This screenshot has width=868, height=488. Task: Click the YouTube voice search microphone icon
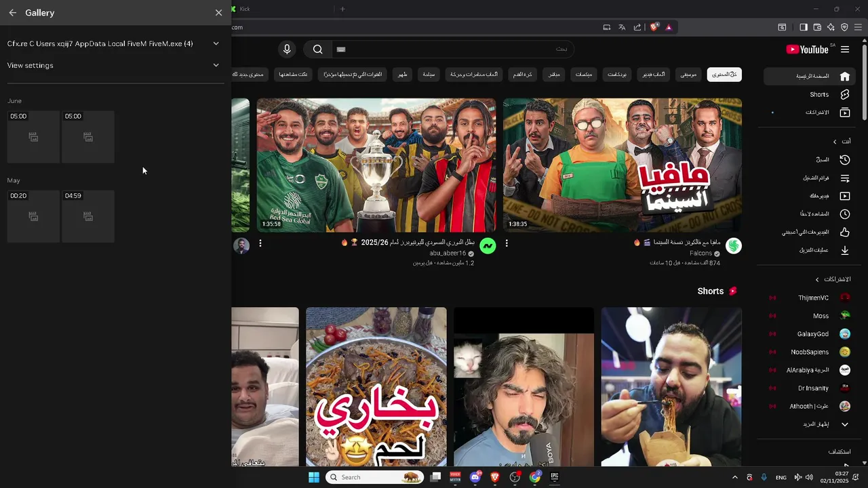click(287, 49)
